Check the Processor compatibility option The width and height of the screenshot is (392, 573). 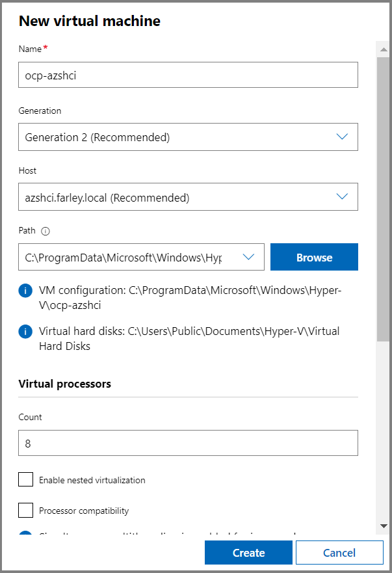pyautogui.click(x=25, y=510)
